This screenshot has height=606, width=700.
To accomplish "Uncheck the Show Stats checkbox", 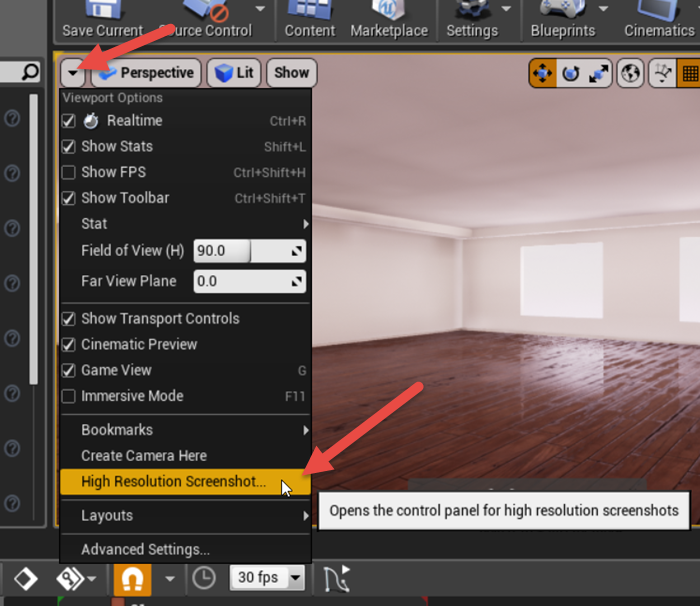I will pos(68,146).
